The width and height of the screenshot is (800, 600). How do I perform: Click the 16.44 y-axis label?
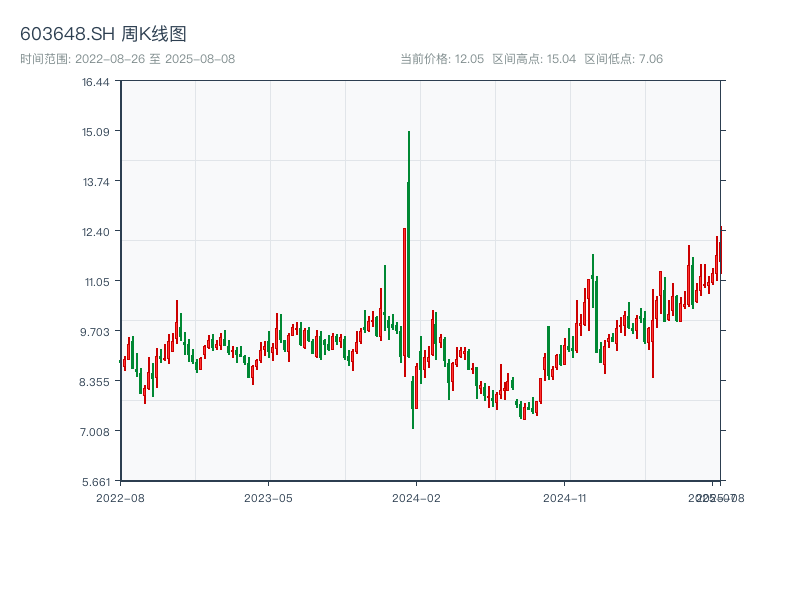96,82
